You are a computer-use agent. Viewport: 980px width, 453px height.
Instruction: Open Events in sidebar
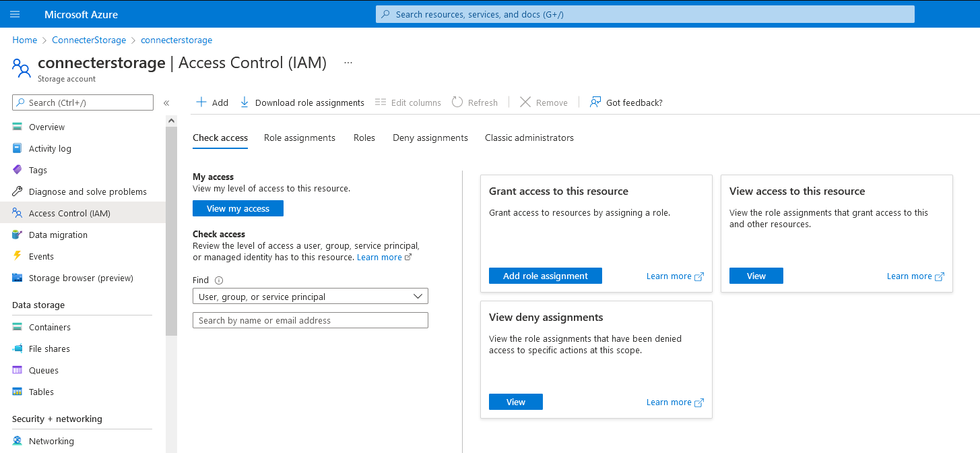coord(41,256)
